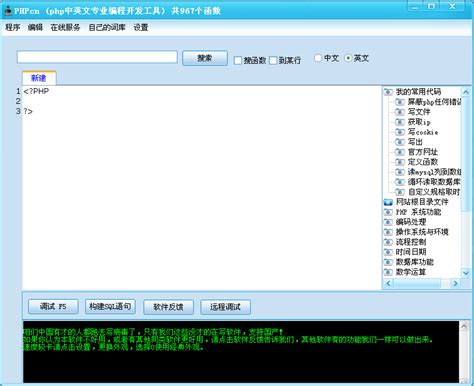
Task: Click the <?PHP line in the editor
Action: (36, 91)
